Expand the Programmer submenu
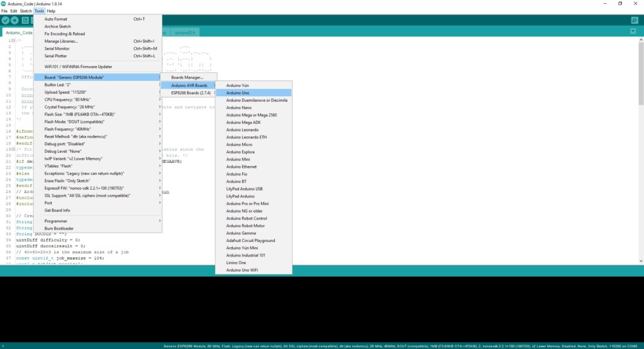 [x=97, y=221]
